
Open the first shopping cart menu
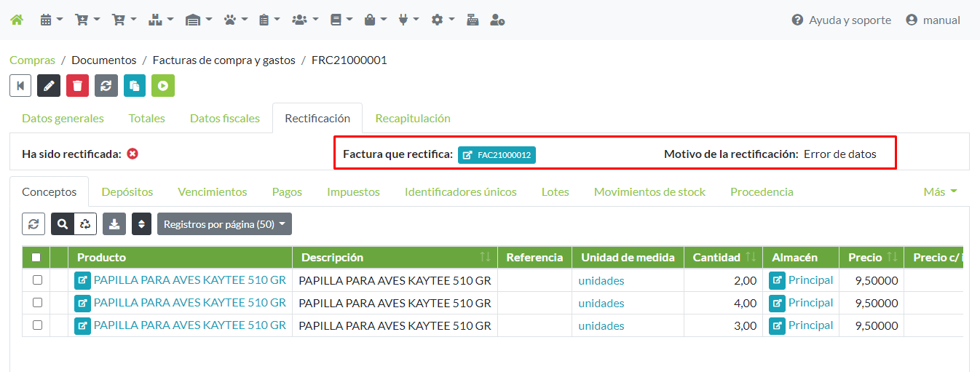(87, 20)
